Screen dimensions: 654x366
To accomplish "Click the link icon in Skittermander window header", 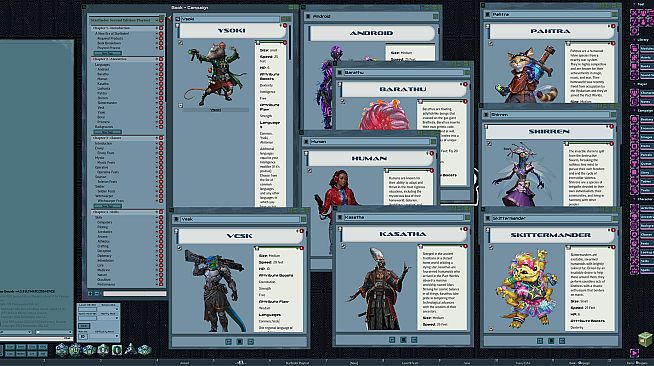I will (x=487, y=218).
